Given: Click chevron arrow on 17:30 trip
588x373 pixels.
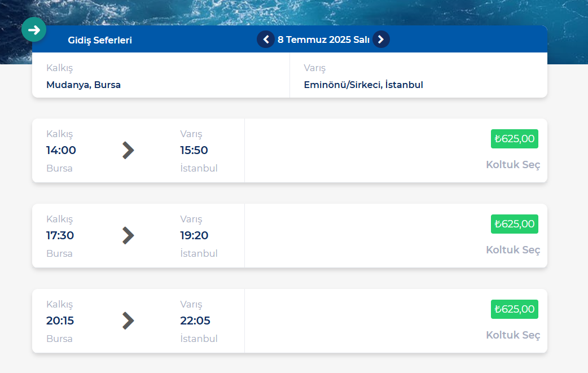Looking at the screenshot, I should coord(128,235).
